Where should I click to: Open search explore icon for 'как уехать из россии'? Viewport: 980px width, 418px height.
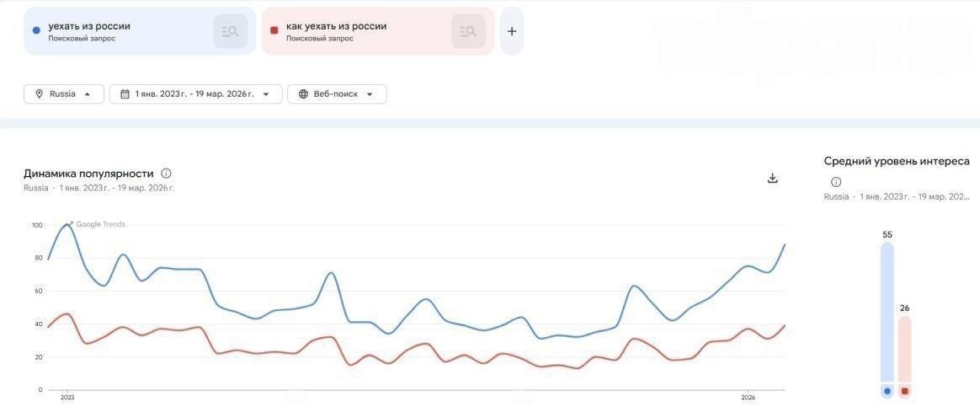[x=468, y=31]
